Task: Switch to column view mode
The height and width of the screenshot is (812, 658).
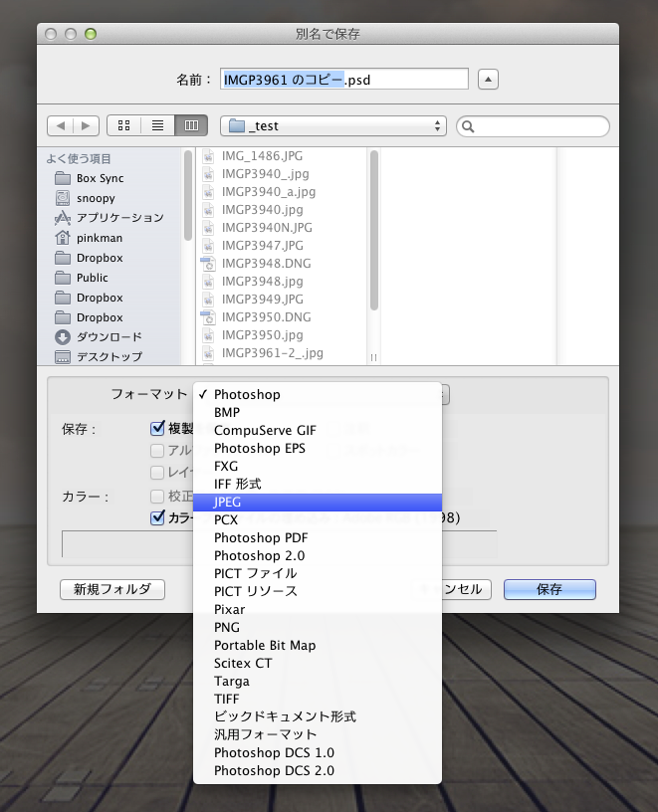Action: [x=191, y=125]
